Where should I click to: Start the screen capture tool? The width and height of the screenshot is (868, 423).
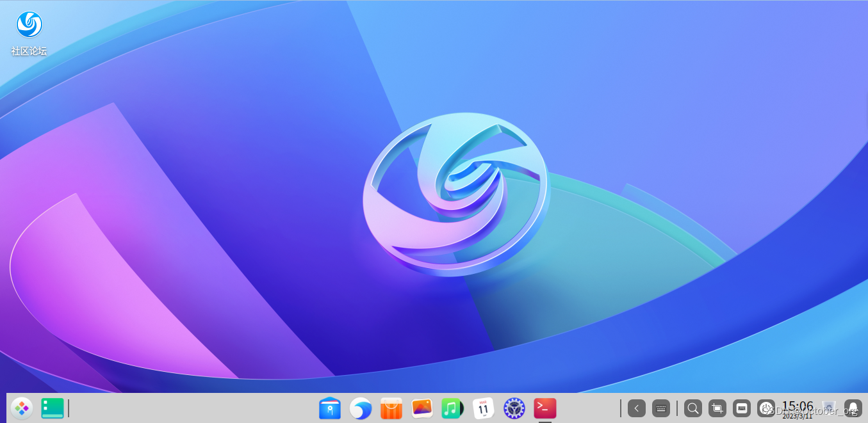pyautogui.click(x=717, y=408)
